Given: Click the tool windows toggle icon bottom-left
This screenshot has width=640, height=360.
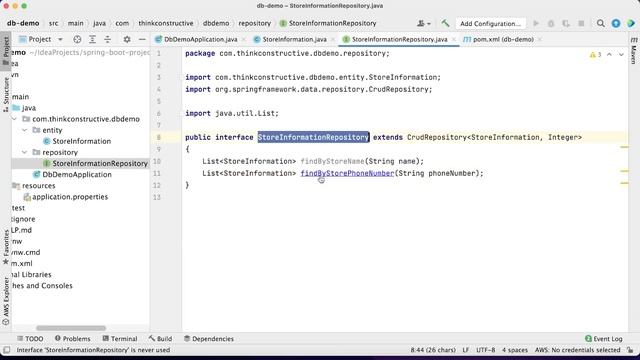Looking at the screenshot, I should tap(7, 350).
